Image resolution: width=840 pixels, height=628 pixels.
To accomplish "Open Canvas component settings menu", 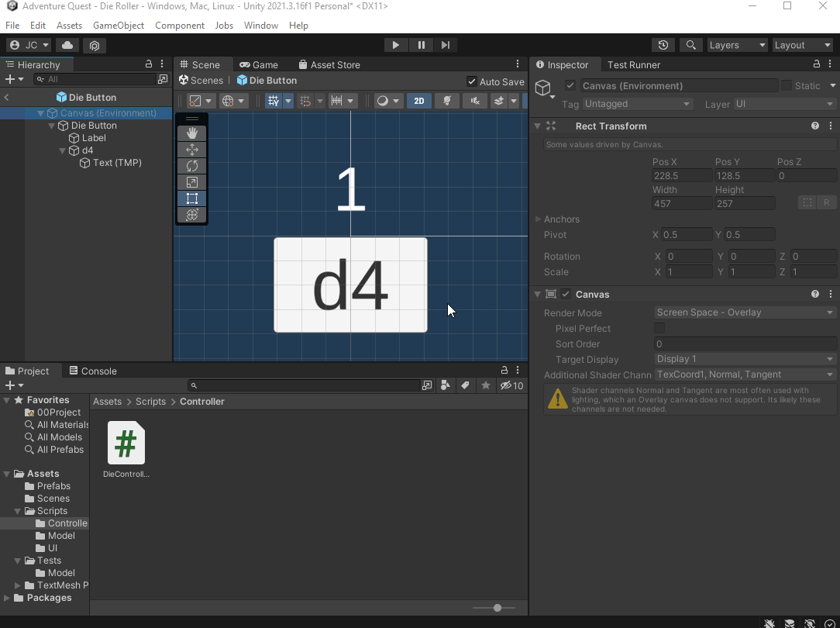I will click(x=831, y=294).
